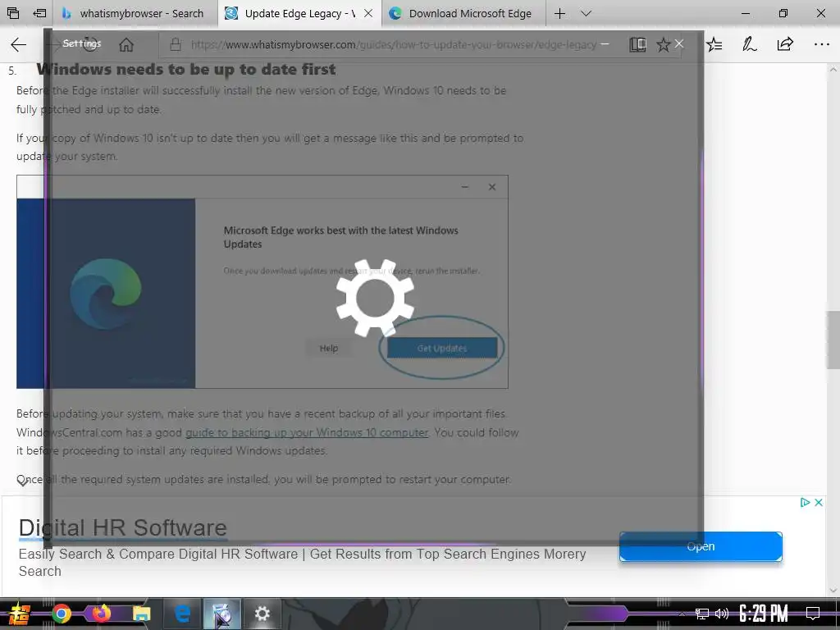Minimize the loading Settings window
Image resolution: width=840 pixels, height=630 pixels.
605,43
